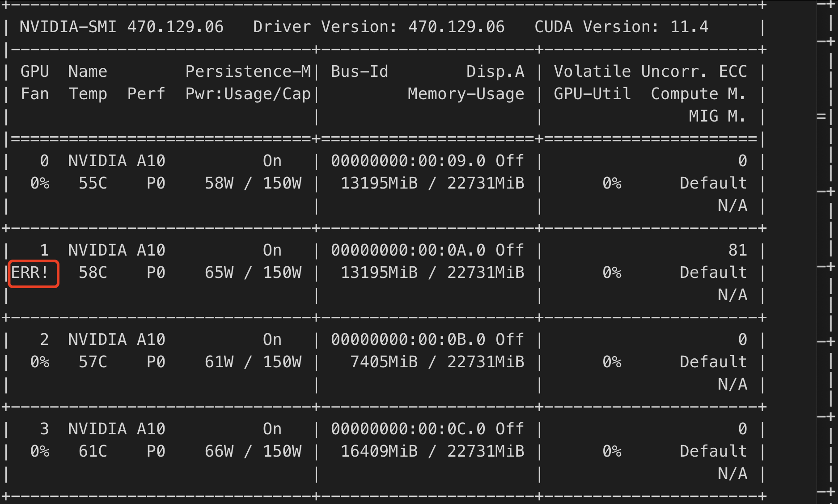838x504 pixels.
Task: Click the N/A MIG mode for GPU 2
Action: coord(732,384)
